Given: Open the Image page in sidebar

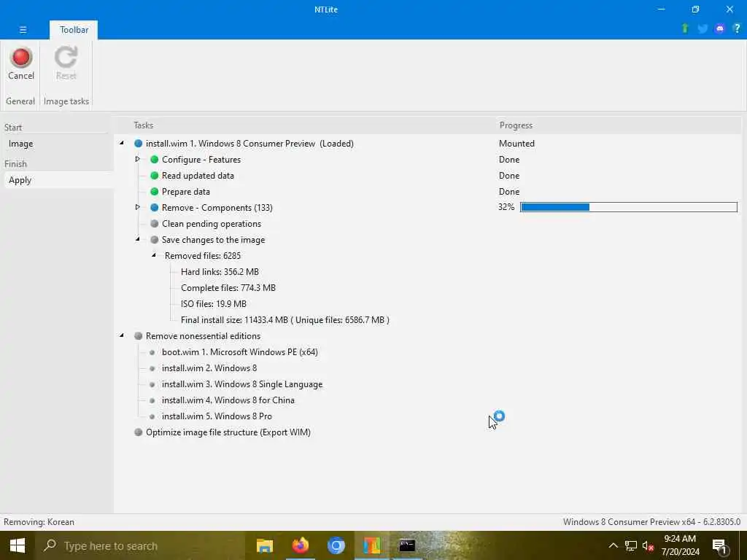Looking at the screenshot, I should click(58, 144).
